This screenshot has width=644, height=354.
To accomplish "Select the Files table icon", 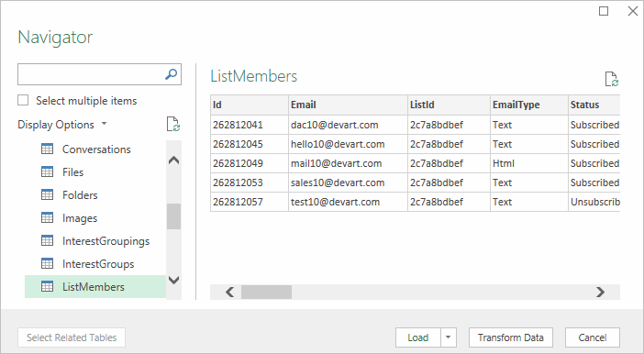I will (x=47, y=171).
